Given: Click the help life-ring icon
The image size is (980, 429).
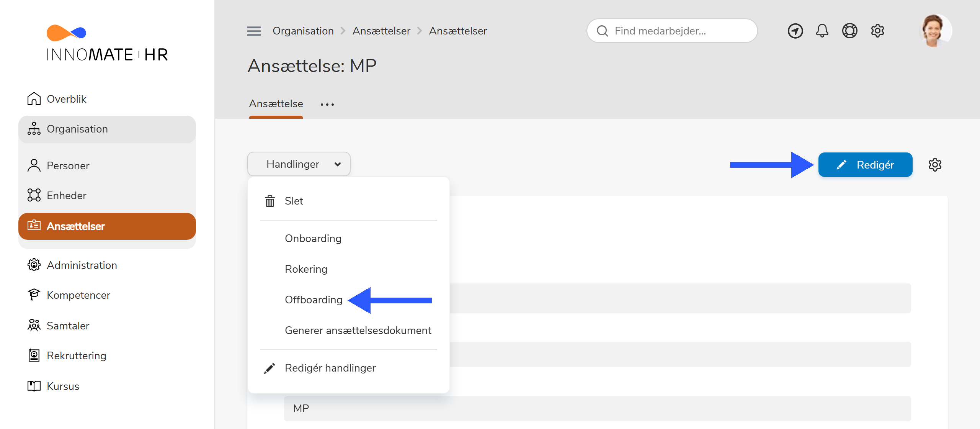Looking at the screenshot, I should (850, 31).
